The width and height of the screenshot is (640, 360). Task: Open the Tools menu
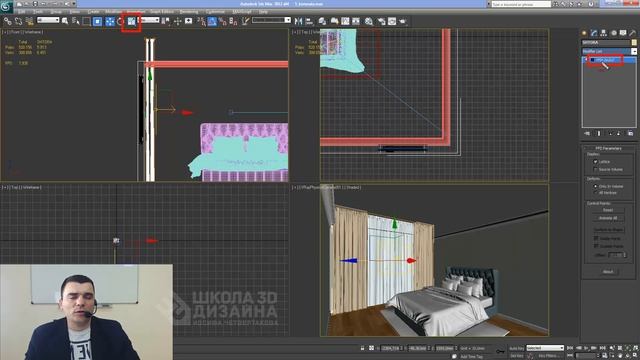(38, 11)
